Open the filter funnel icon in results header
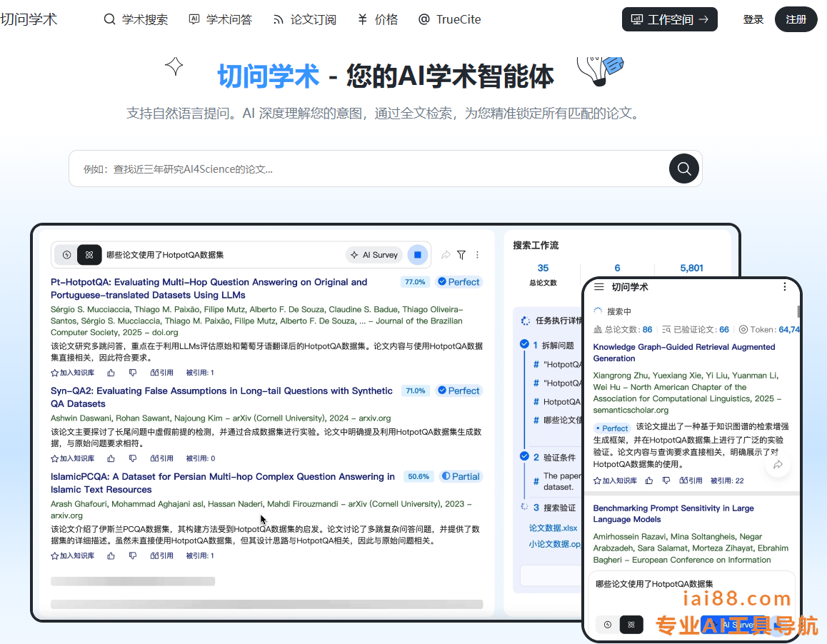 [x=461, y=255]
